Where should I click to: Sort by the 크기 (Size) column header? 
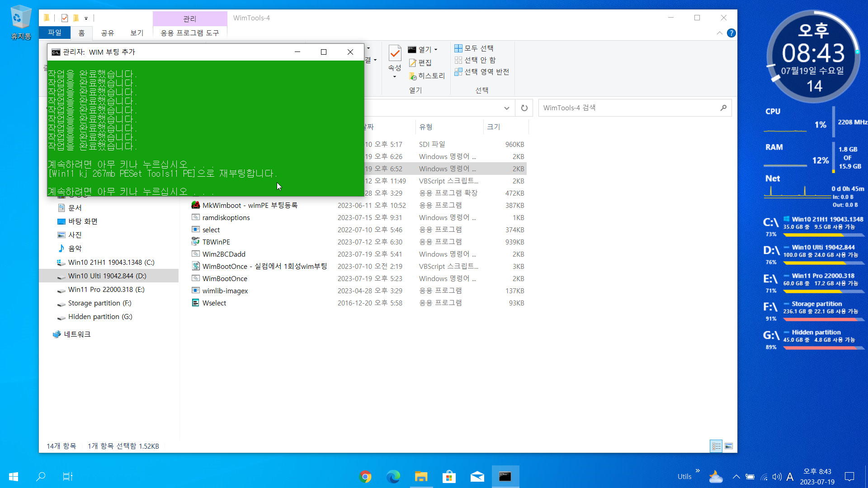tap(505, 127)
